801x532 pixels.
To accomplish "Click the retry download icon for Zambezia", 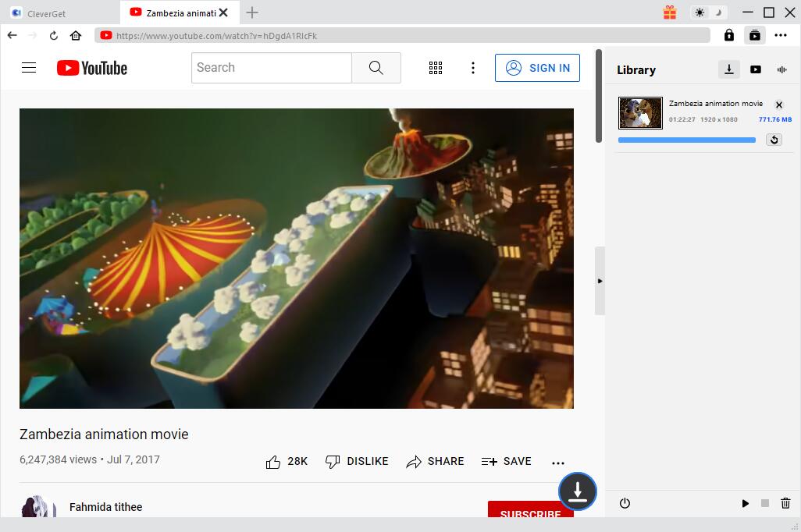I will [x=774, y=139].
